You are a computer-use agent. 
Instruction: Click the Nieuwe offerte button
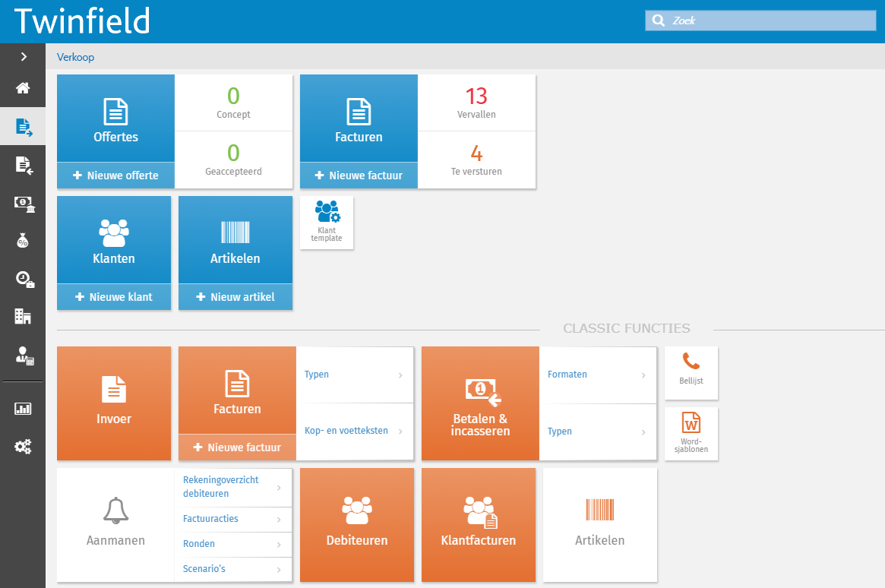point(115,175)
